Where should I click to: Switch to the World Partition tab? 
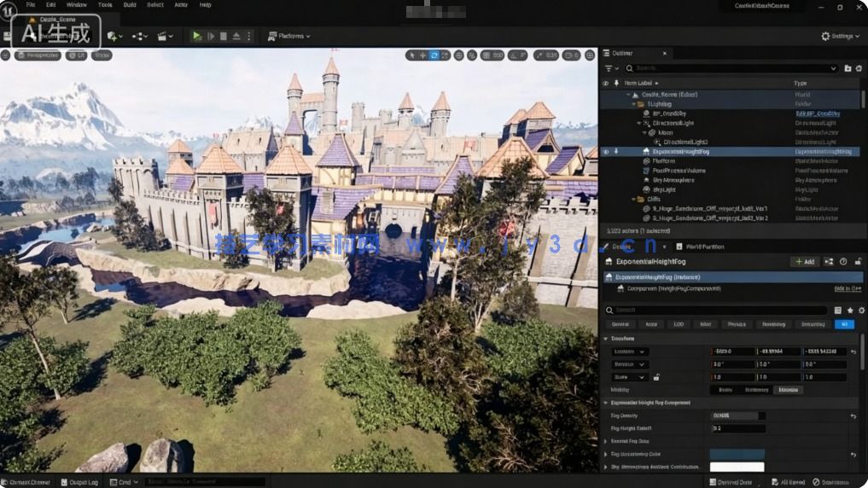pyautogui.click(x=700, y=247)
